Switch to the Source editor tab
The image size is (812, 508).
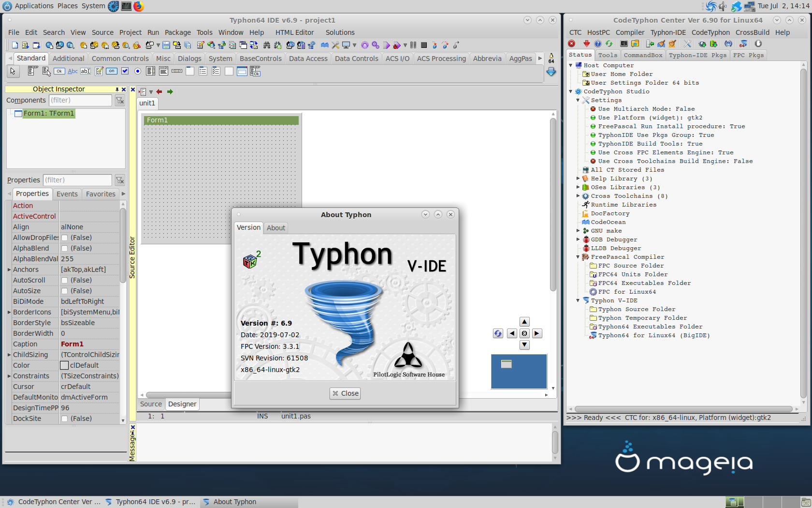(x=151, y=404)
